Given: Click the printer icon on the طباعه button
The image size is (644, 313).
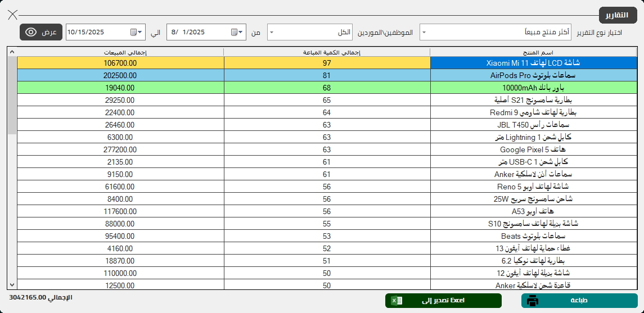Looking at the screenshot, I should 532,301.
